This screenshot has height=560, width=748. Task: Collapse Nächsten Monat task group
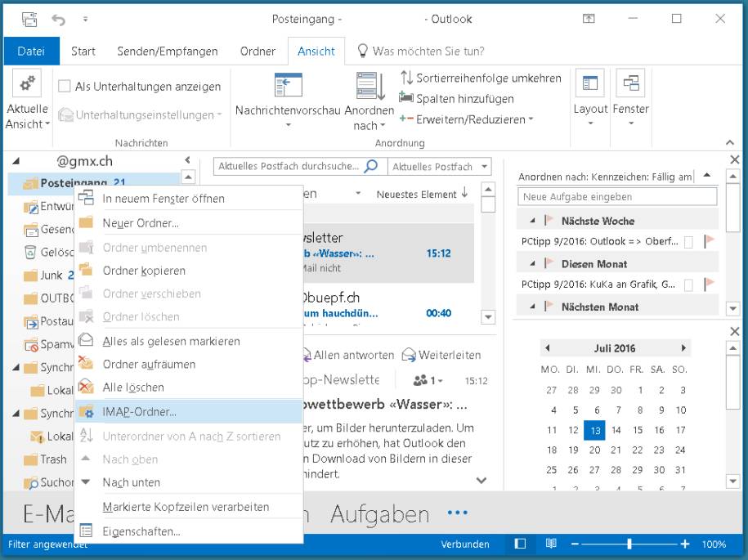coord(533,307)
